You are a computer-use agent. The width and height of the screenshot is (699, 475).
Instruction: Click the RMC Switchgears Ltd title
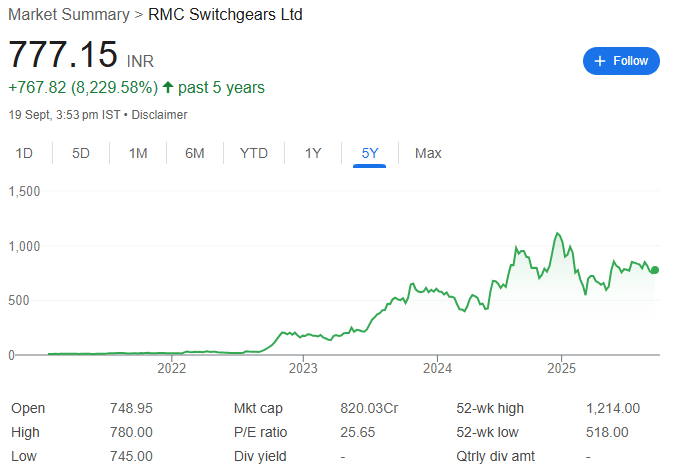[225, 14]
